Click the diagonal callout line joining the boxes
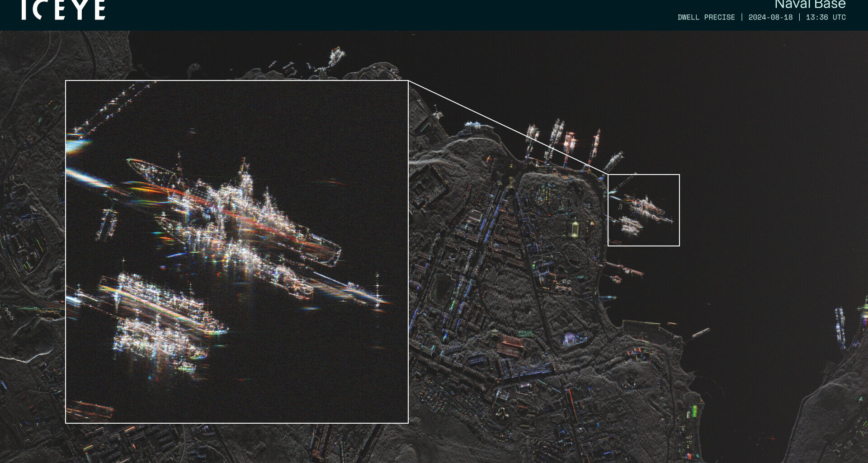The width and height of the screenshot is (868, 463). pos(508,128)
